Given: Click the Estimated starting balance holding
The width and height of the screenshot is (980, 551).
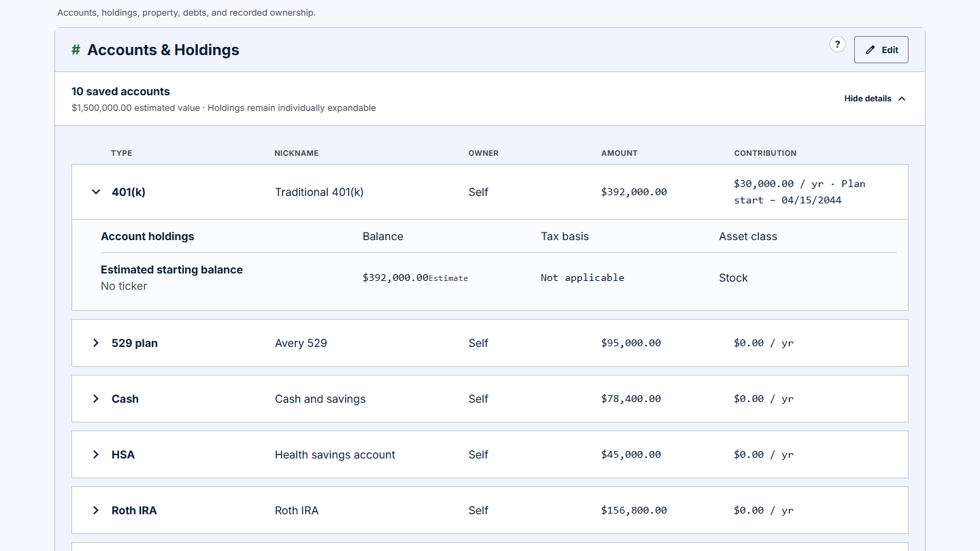Looking at the screenshot, I should click(x=171, y=269).
